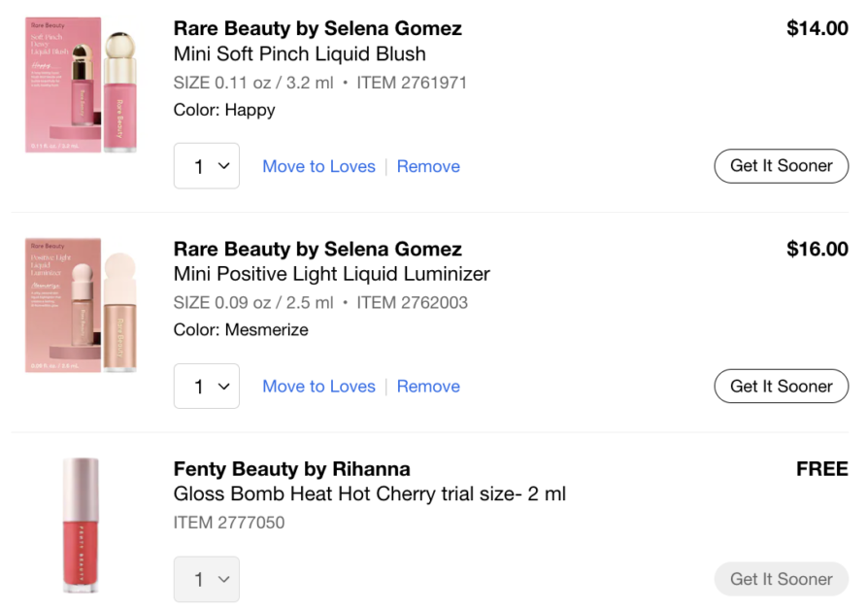Viewport: 868px width, 612px height.
Task: Click Get It Sooner for the Liquid Luminizer
Action: pyautogui.click(x=781, y=387)
